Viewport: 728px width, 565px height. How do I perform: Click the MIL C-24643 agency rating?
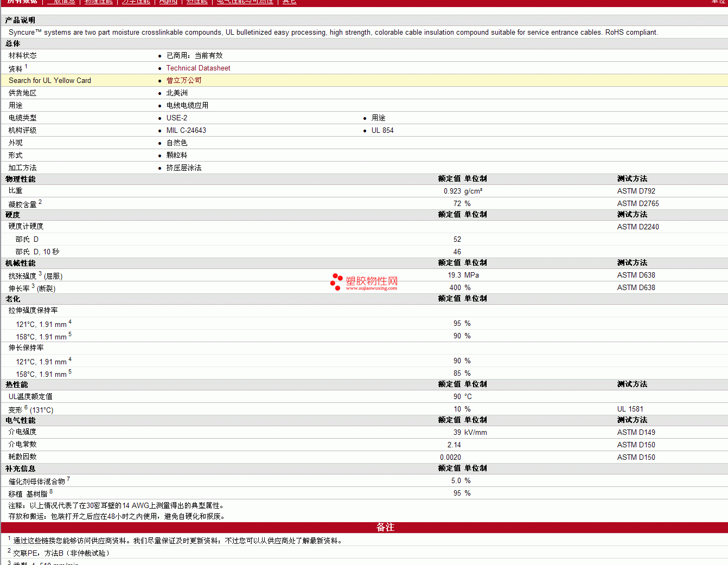186,131
